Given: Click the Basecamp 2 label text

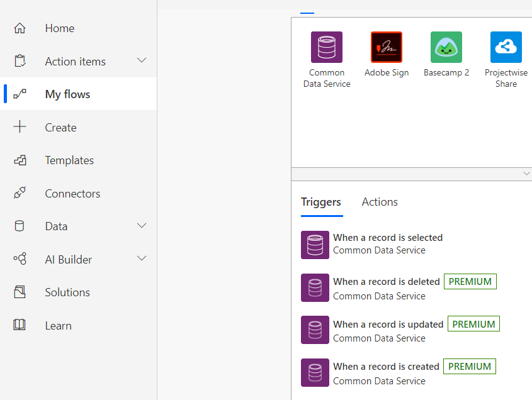Looking at the screenshot, I should pyautogui.click(x=446, y=72).
